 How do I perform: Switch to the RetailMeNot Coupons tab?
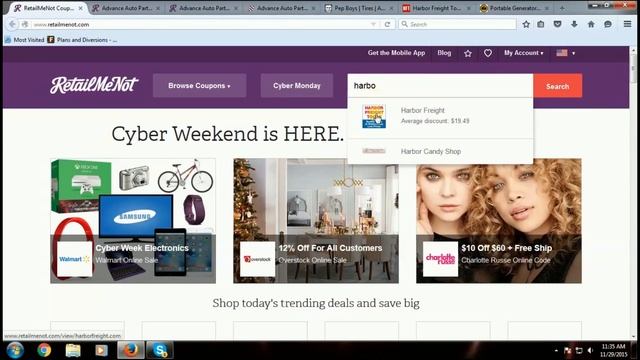point(48,8)
